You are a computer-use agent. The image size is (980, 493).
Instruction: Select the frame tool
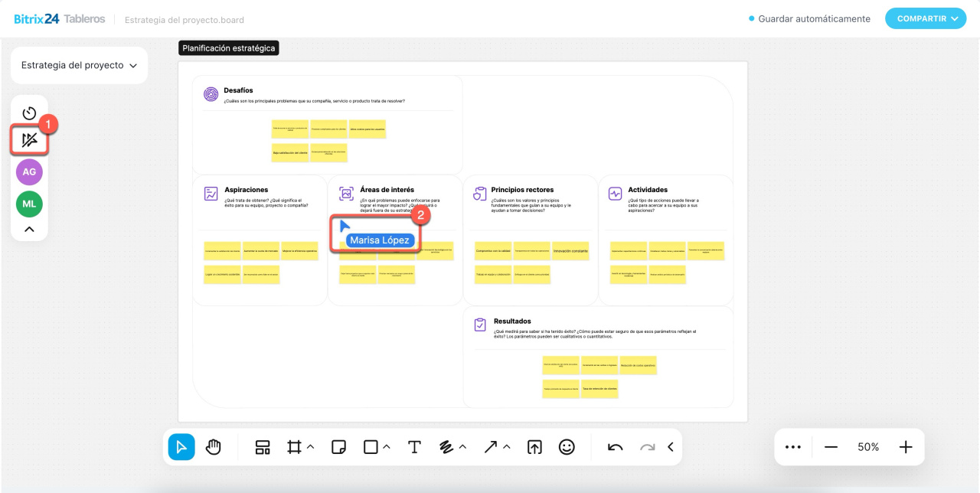point(294,447)
